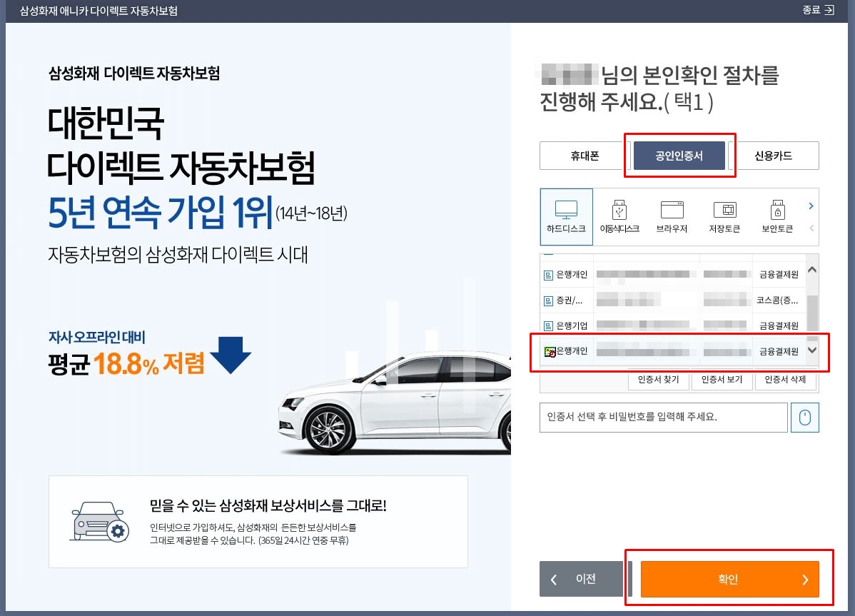The image size is (855, 616).
Task: Click the 인증서 삭제 button
Action: click(785, 380)
